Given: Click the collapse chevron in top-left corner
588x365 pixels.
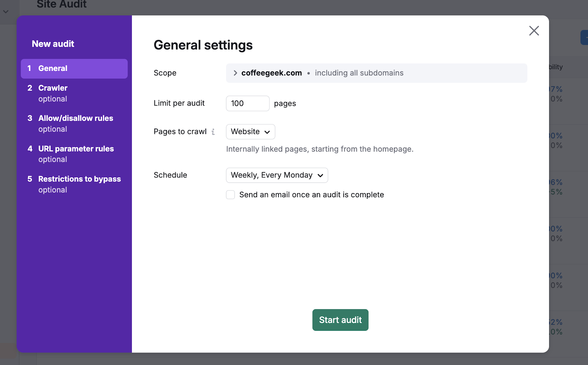Looking at the screenshot, I should point(6,11).
